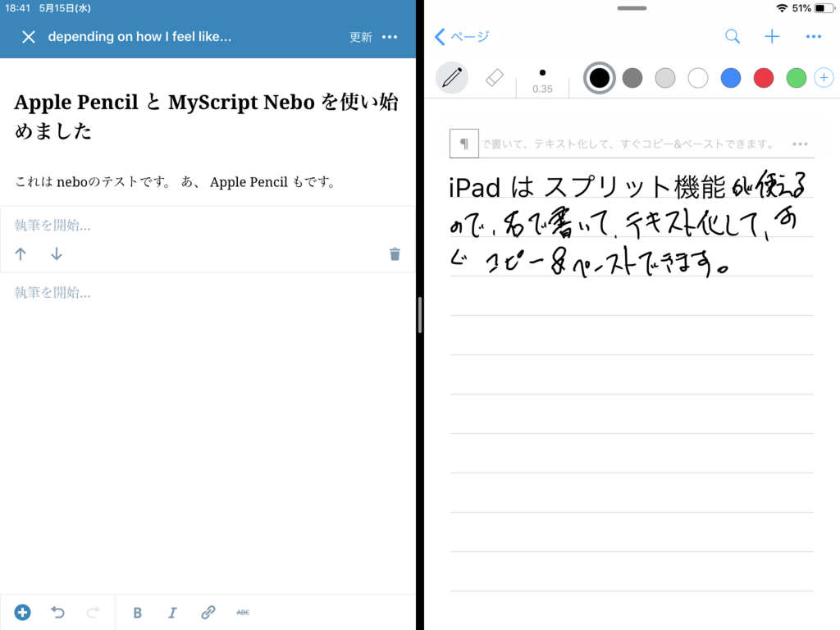Toggle bold formatting

click(137, 612)
